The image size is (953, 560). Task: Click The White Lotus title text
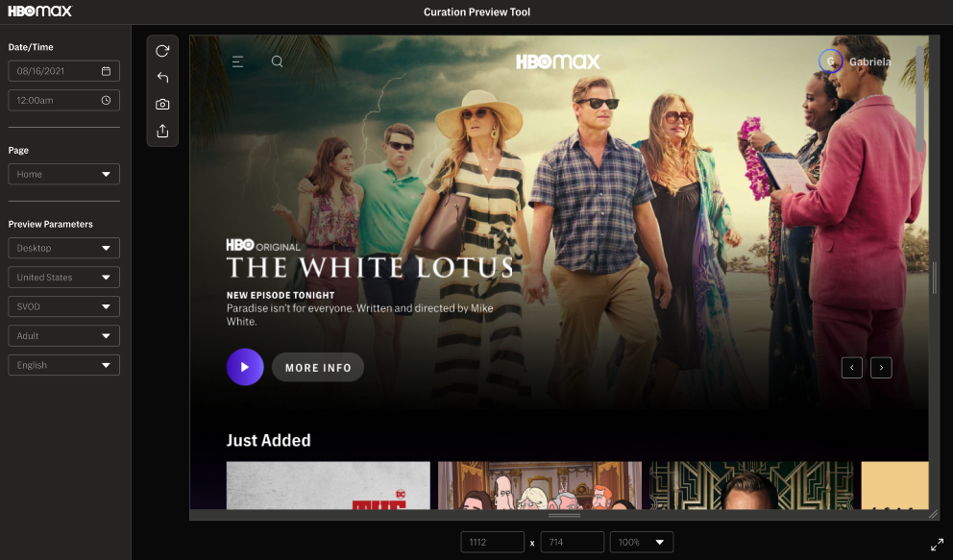pyautogui.click(x=370, y=267)
